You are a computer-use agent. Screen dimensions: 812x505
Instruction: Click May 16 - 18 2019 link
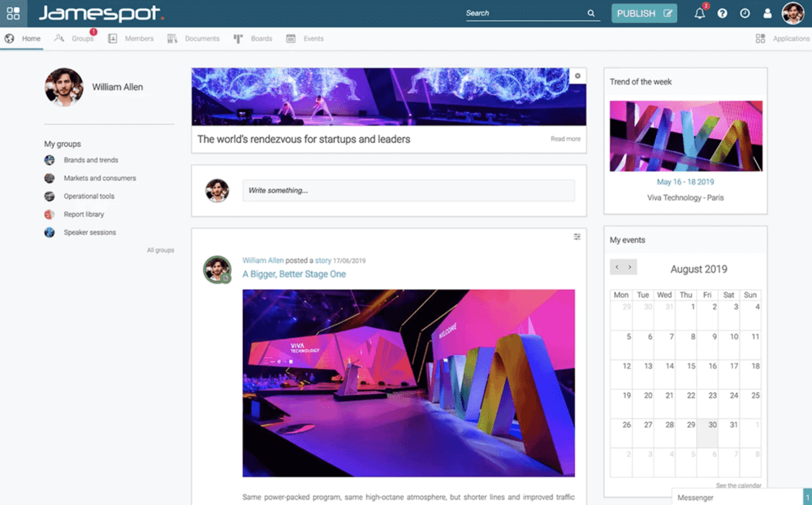pos(685,182)
